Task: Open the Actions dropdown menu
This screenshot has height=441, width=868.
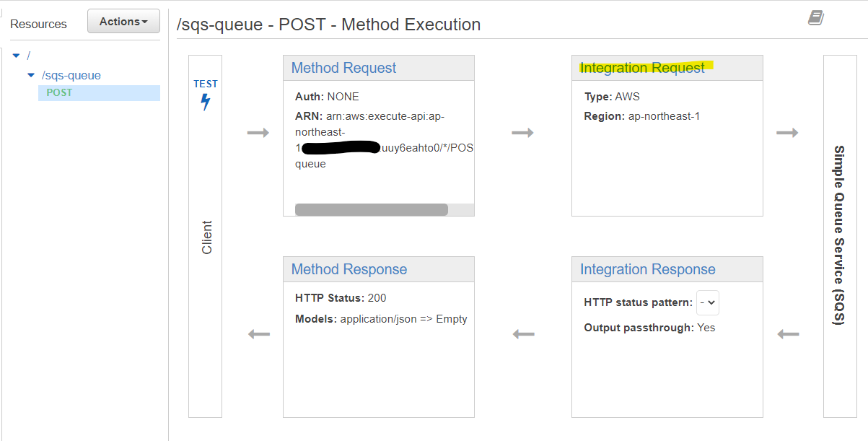Action: tap(123, 21)
